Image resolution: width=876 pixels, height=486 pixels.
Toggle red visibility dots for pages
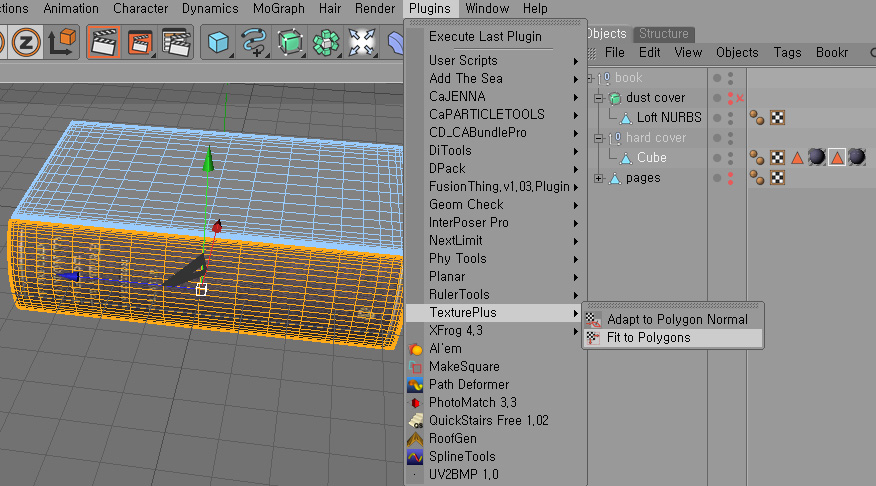730,178
